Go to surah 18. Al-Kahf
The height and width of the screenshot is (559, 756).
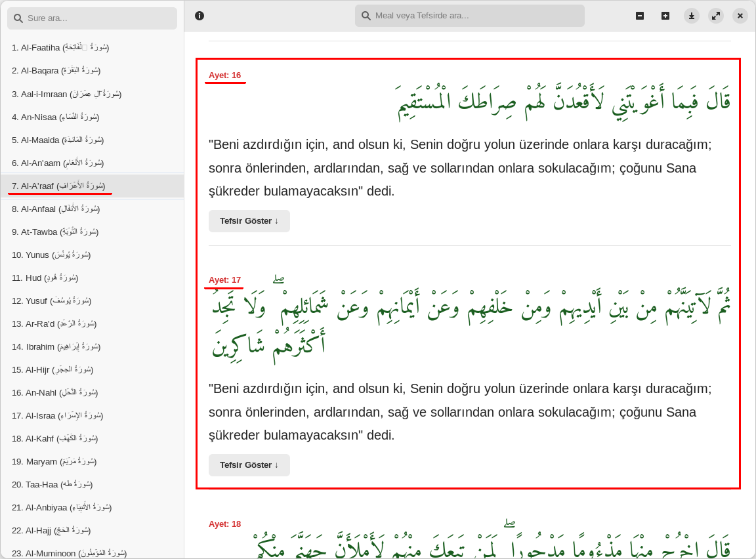pos(54,438)
